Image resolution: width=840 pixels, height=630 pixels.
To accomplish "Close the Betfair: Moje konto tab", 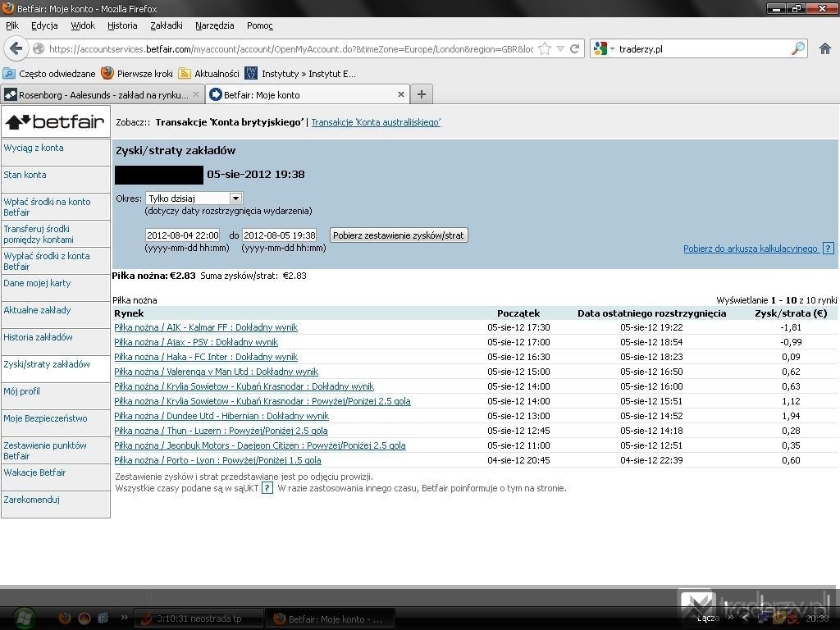I will pyautogui.click(x=400, y=94).
